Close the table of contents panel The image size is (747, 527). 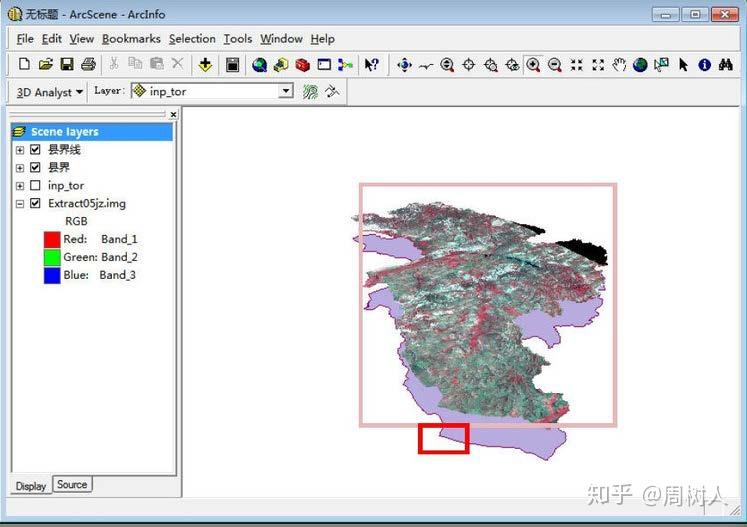coord(172,115)
